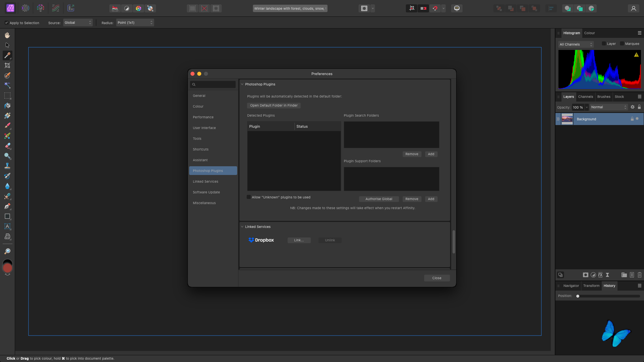Switch to the Channels tab
The image size is (644, 362).
pos(585,97)
